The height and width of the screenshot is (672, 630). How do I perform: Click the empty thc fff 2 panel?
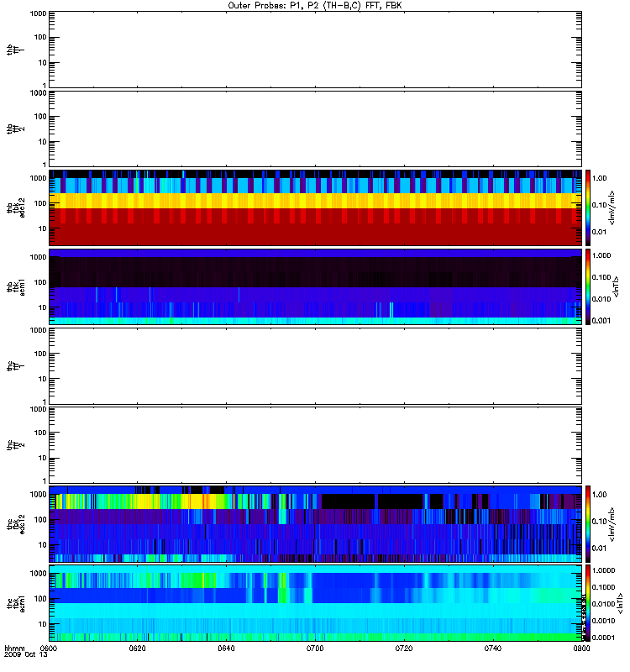316,445
